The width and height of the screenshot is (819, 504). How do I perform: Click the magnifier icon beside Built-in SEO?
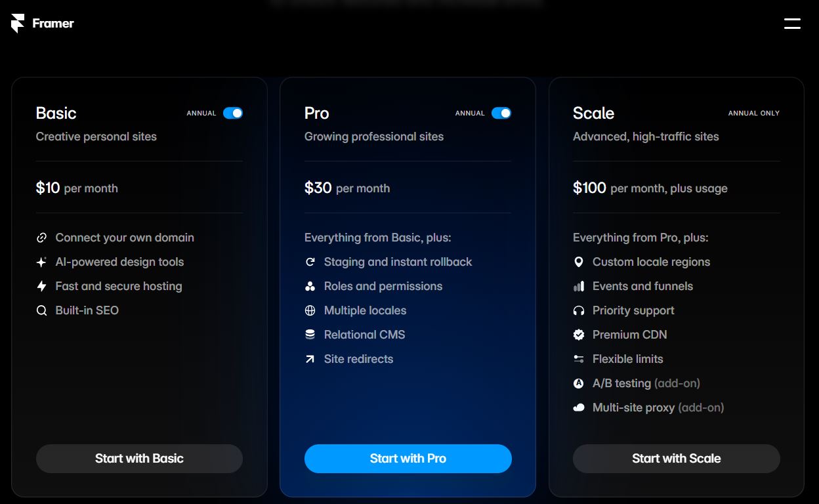(42, 310)
